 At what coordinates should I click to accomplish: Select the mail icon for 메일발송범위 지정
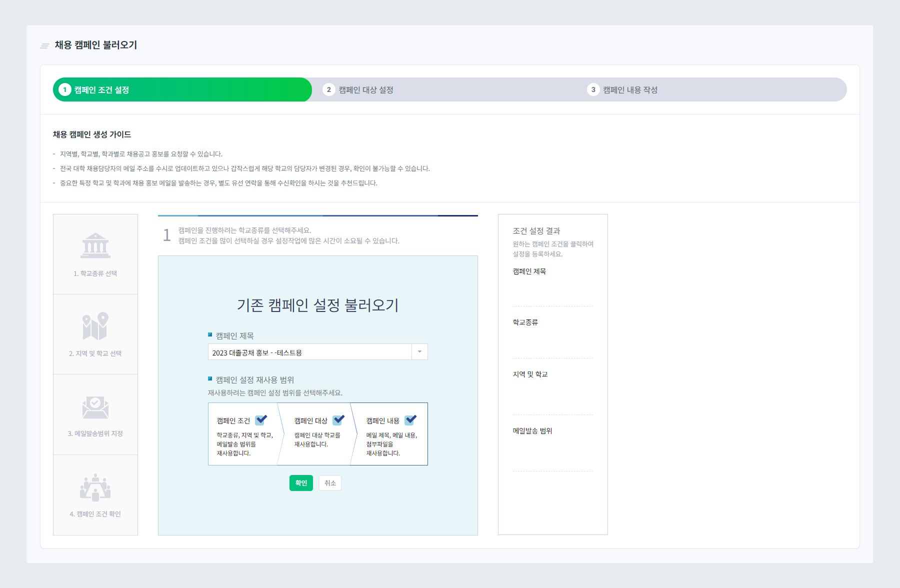tap(95, 406)
